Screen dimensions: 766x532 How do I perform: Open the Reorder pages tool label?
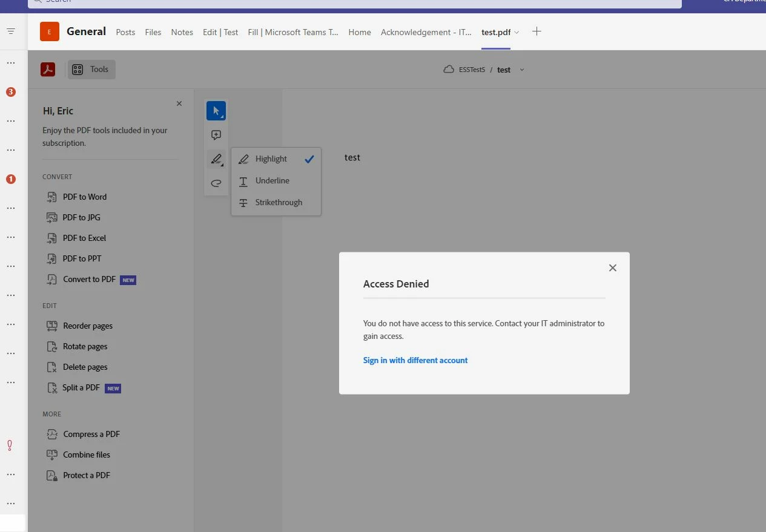pos(88,326)
